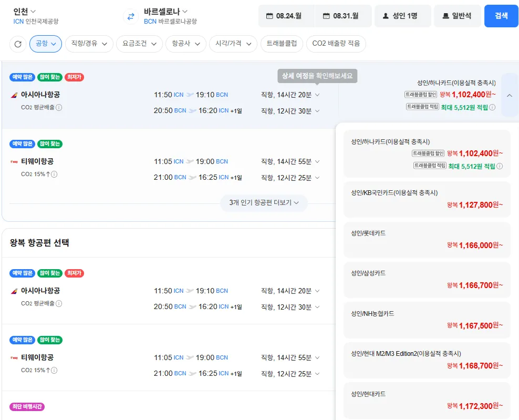Click info icon by 적립 in 하나카드 price panel
Image resolution: width=519 pixels, height=420 pixels.
500,166
